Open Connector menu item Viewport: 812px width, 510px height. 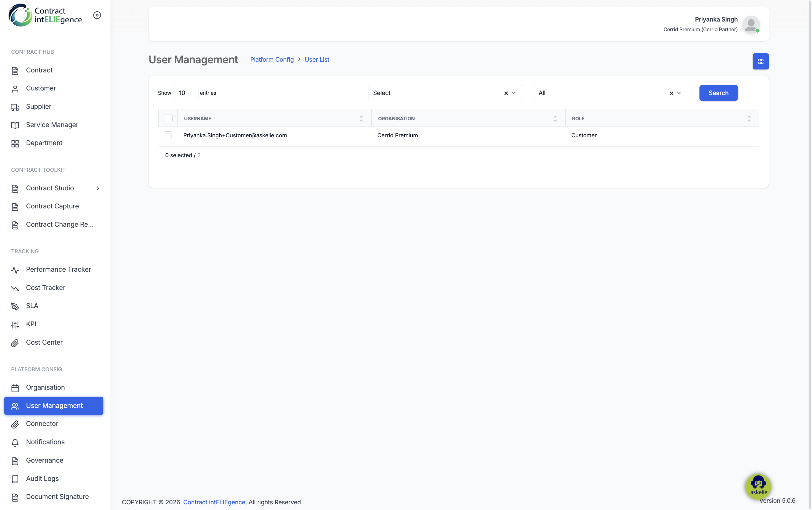tap(54, 424)
